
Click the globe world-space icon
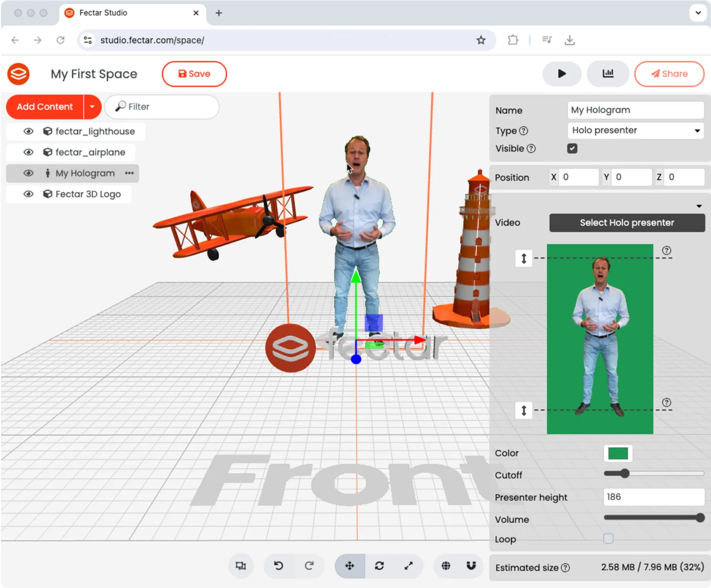point(446,566)
